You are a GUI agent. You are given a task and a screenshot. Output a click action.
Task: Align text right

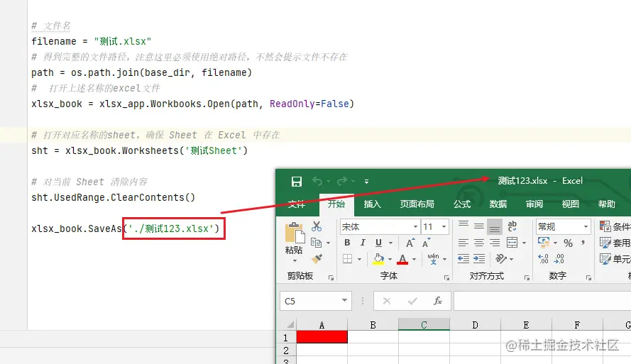coord(495,243)
